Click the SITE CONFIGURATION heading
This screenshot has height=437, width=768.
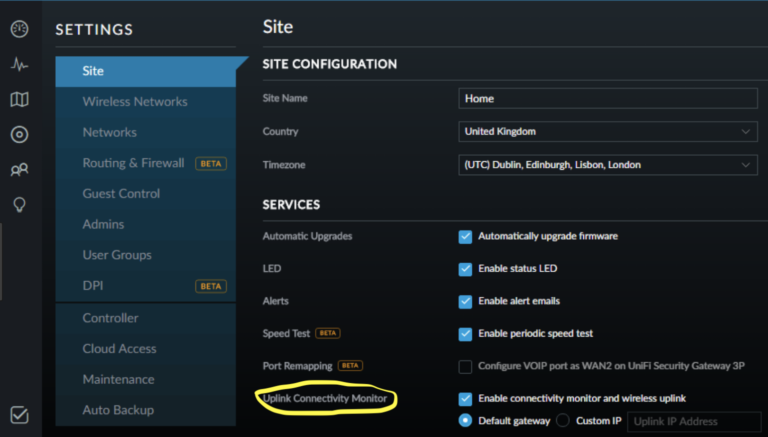[330, 64]
